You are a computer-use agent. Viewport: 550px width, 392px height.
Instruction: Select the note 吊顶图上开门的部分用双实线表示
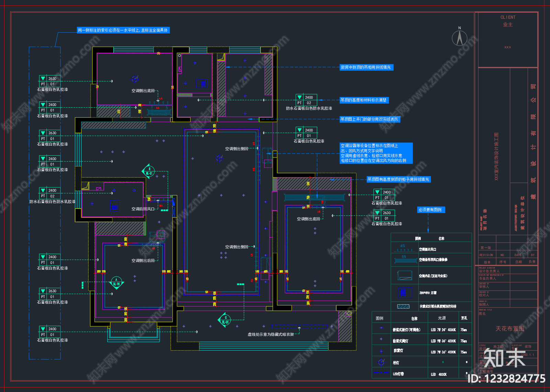[370, 119]
